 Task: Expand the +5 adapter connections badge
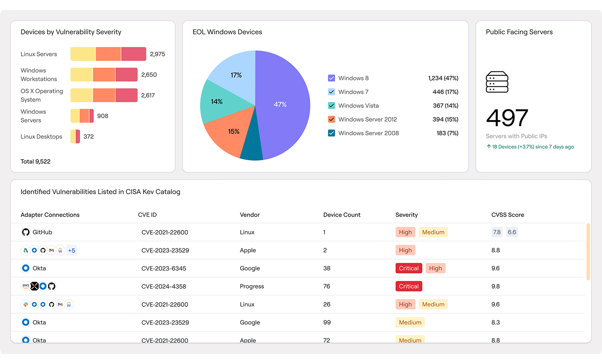72,250
